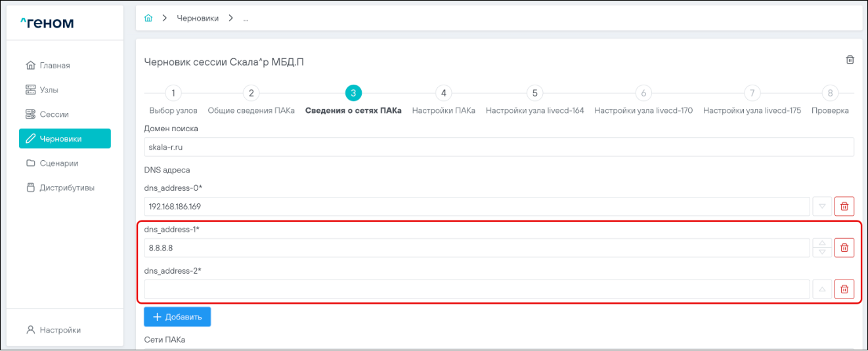Move dns_address-2 up with arrow
Image resolution: width=868 pixels, height=351 pixels.
tap(821, 289)
